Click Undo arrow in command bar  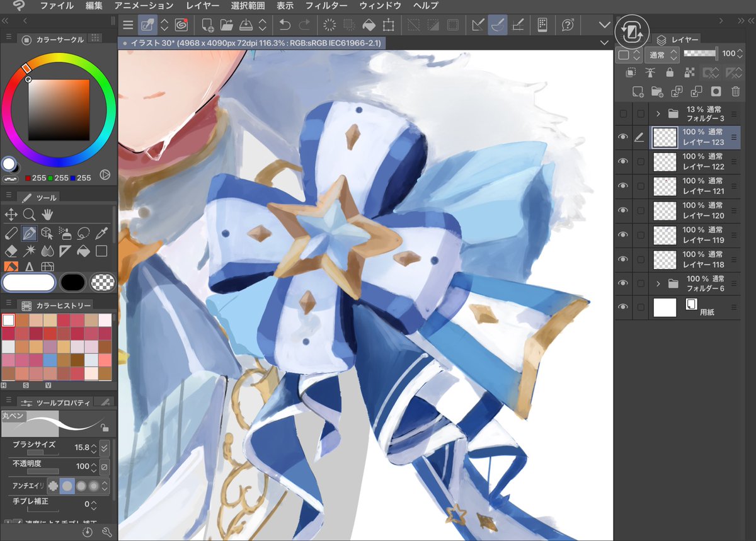point(285,25)
